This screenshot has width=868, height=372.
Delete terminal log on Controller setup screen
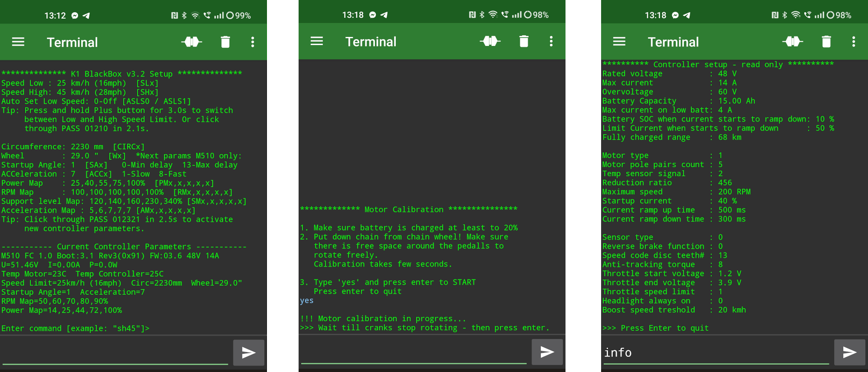[826, 42]
